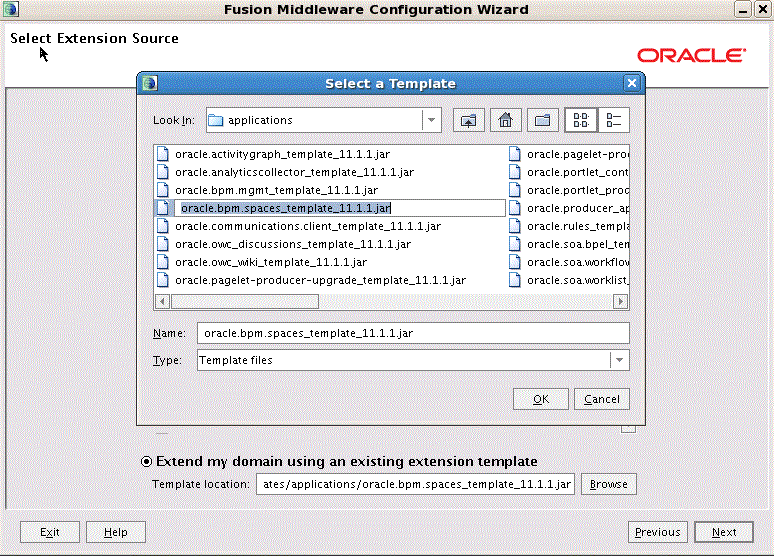Click file icon of oracle.analyticscollector_template_11.1.1.jar
The height and width of the screenshot is (556, 774).
tap(162, 172)
